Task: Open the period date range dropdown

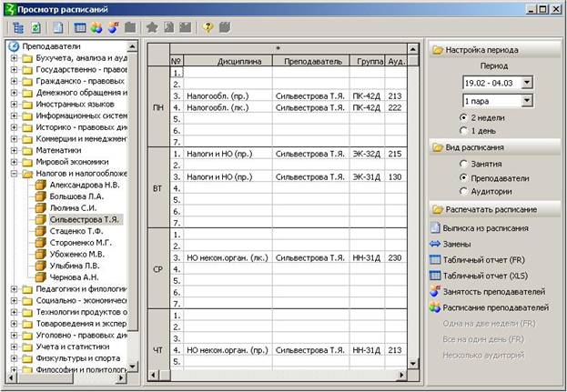Action: coord(527,83)
